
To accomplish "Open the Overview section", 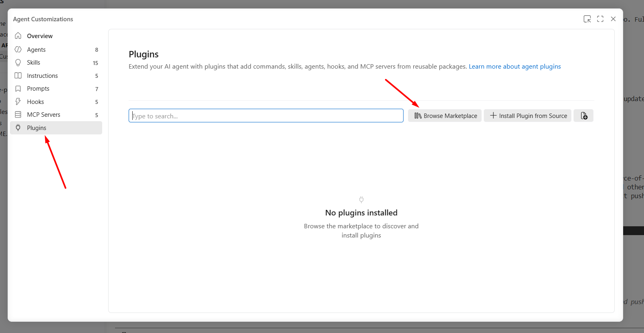I will click(56, 36).
